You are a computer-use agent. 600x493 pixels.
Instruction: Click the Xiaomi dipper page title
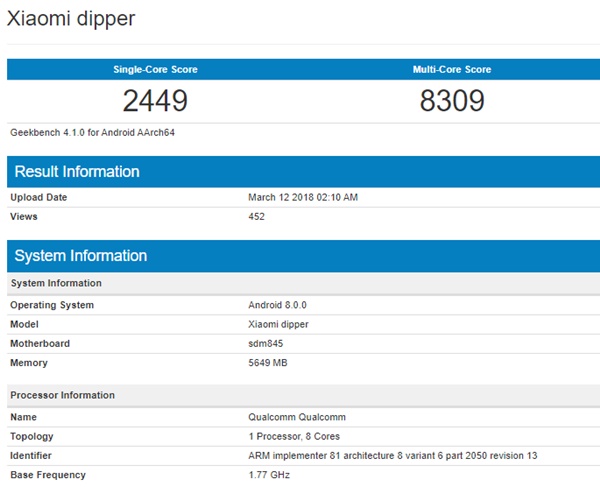[71, 19]
